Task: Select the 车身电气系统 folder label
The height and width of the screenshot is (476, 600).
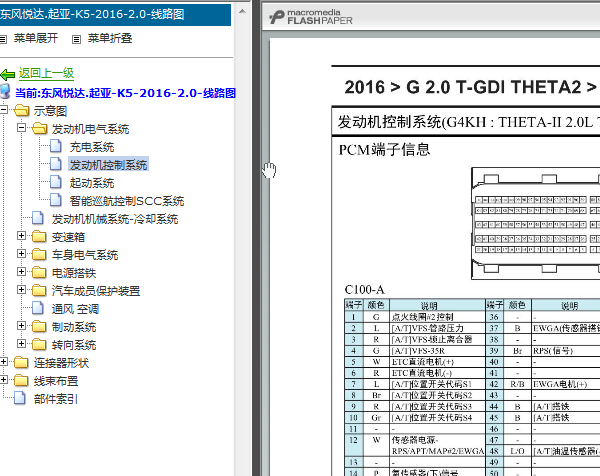Action: click(85, 255)
